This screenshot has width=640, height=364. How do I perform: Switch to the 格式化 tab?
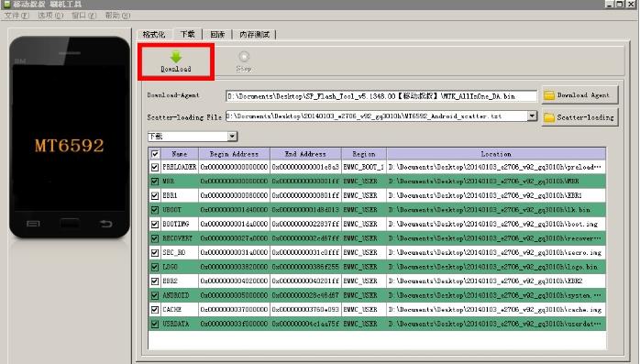coord(154,35)
